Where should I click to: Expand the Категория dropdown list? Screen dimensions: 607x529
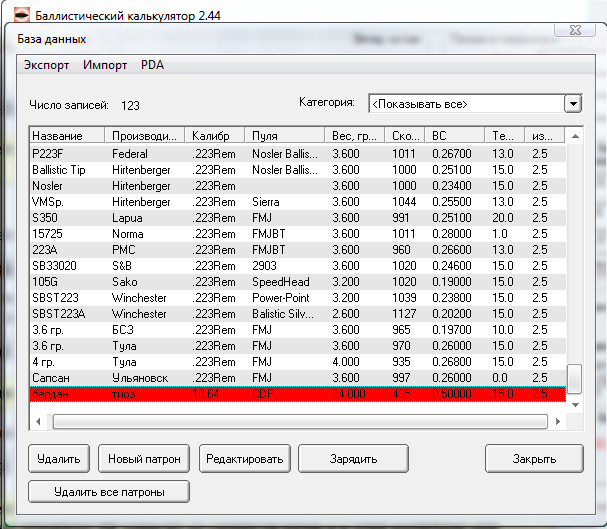tap(572, 104)
